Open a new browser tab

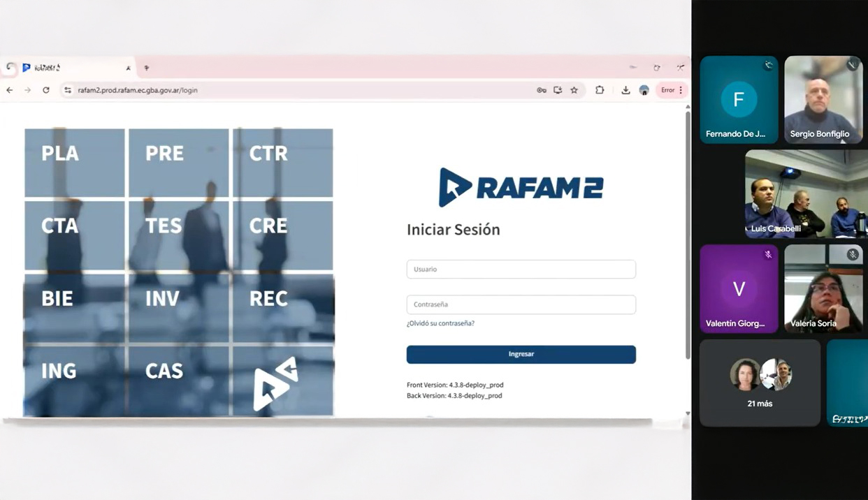[146, 68]
